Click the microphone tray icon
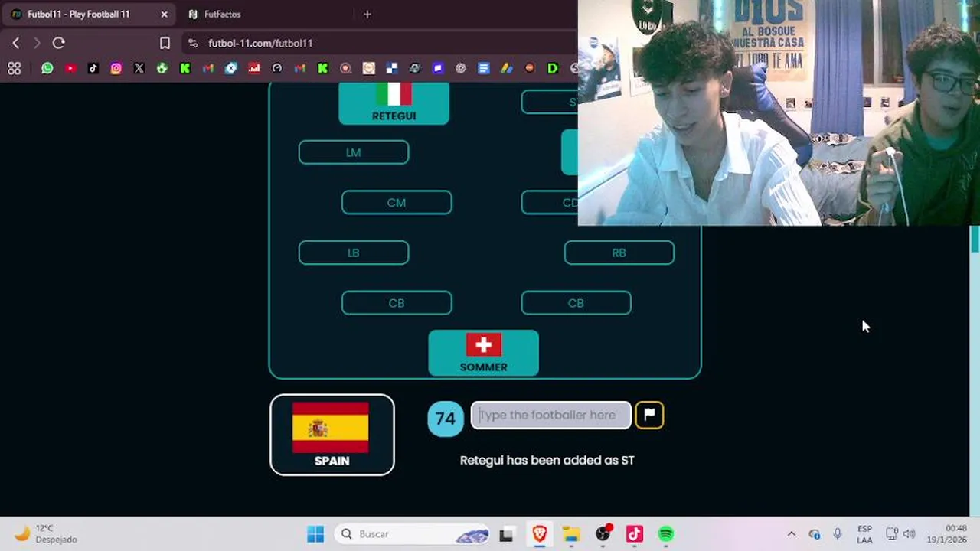The image size is (980, 551). 838,534
